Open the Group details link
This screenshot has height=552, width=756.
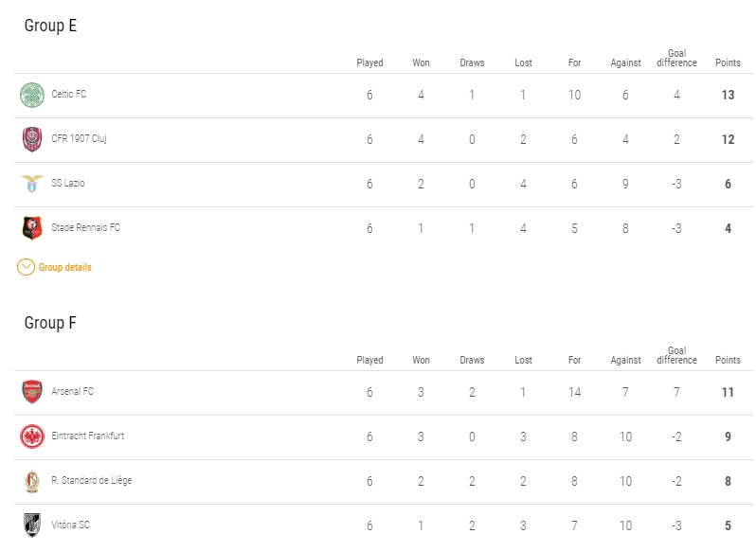(x=64, y=268)
